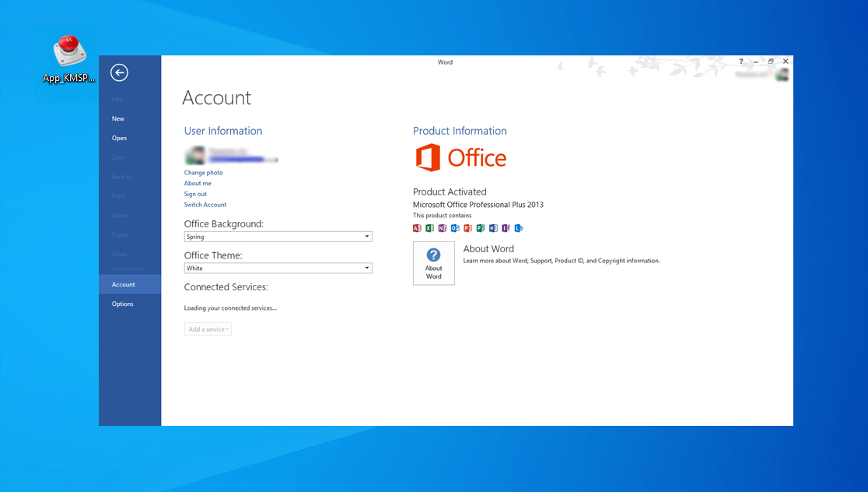Click the Access icon under product contents
868x492 pixels.
coord(417,228)
